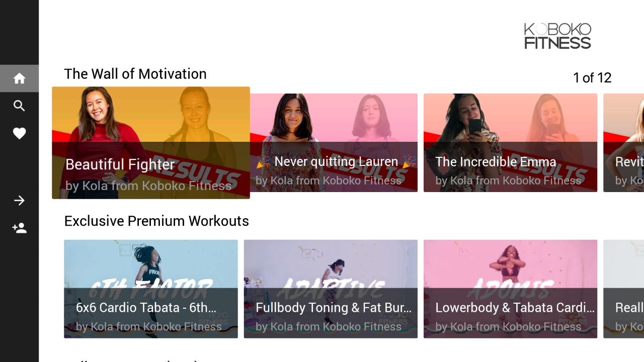Click The Wall of Motivation heading
The height and width of the screenshot is (362, 644).
[135, 74]
